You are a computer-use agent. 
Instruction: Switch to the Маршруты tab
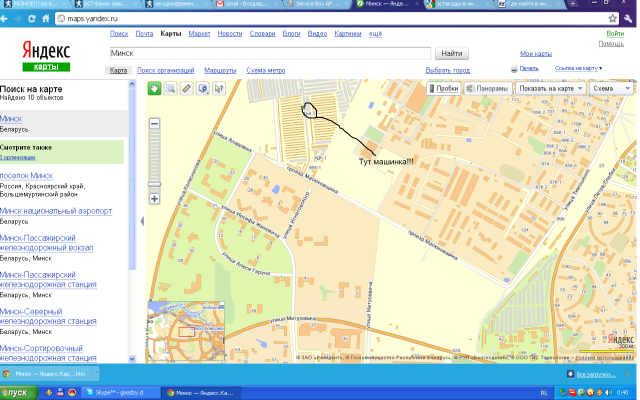tap(219, 71)
